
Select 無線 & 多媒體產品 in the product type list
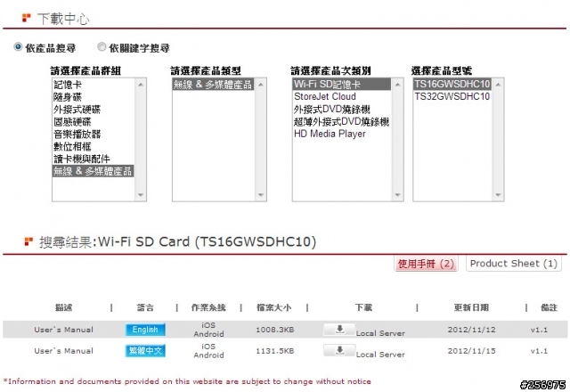[213, 85]
